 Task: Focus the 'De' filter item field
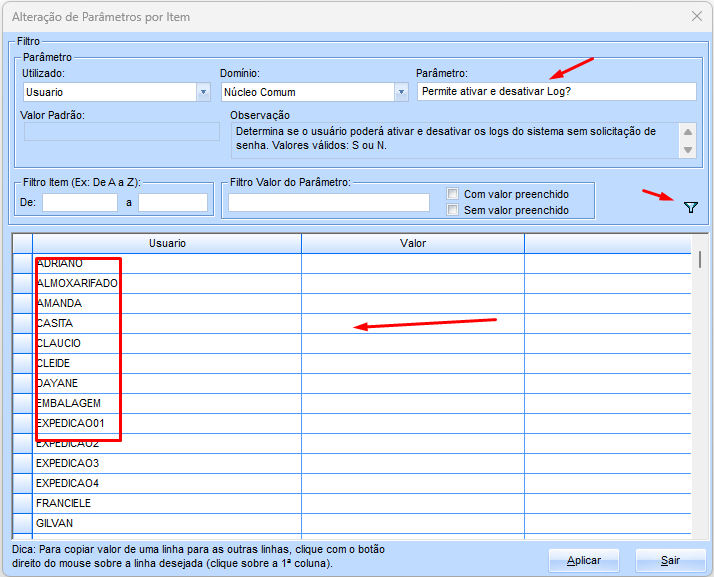click(80, 203)
